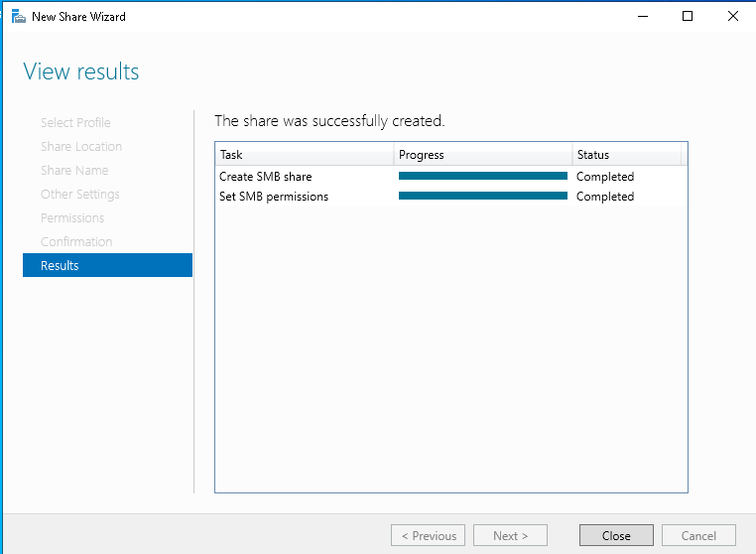Image resolution: width=756 pixels, height=554 pixels.
Task: Click the Previous button
Action: click(x=429, y=535)
